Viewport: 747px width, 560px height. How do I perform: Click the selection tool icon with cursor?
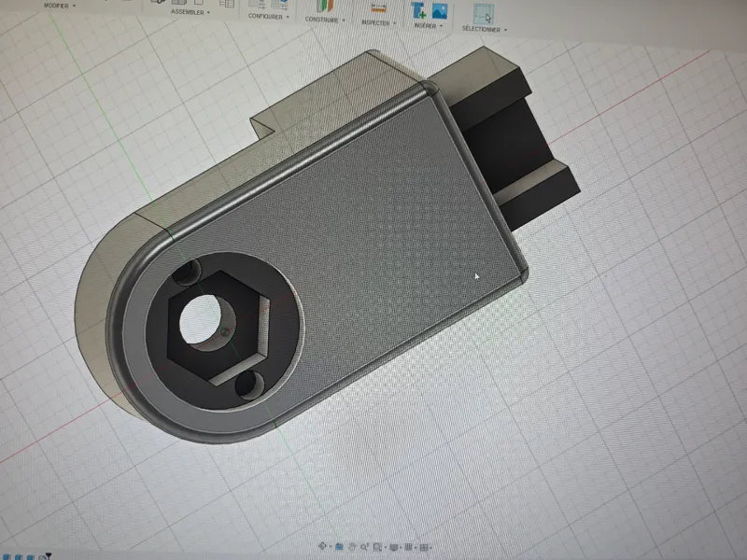(483, 14)
